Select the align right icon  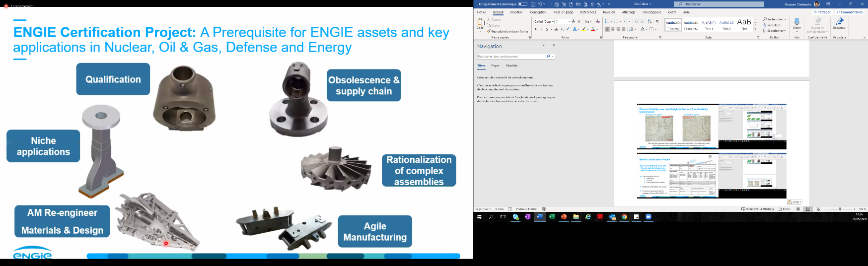click(618, 29)
